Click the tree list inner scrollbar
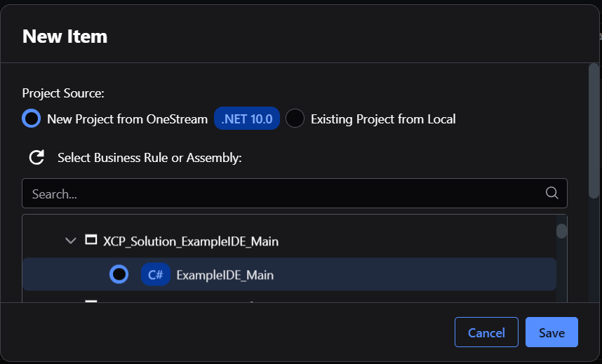Screen dimensions: 602x364 tap(562, 231)
